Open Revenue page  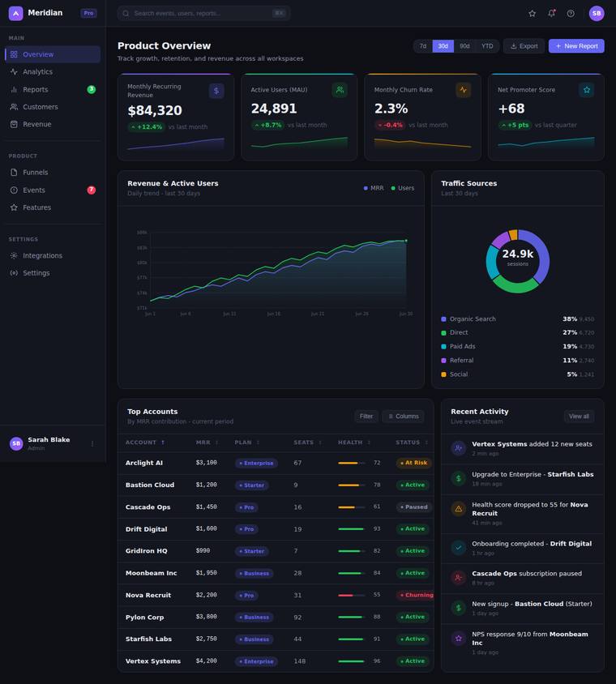[53, 124]
